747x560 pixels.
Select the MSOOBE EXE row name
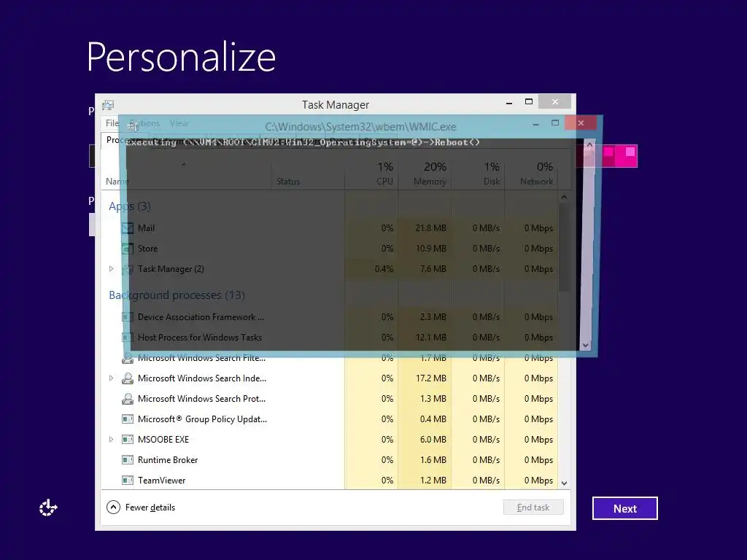[163, 440]
